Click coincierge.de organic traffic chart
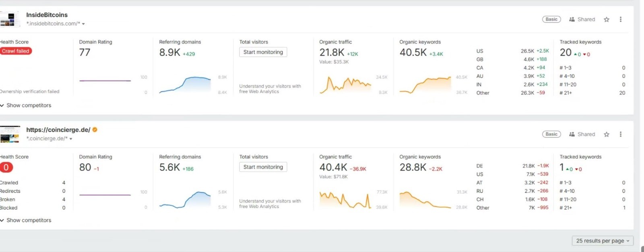This screenshot has height=252, width=644. click(x=345, y=200)
